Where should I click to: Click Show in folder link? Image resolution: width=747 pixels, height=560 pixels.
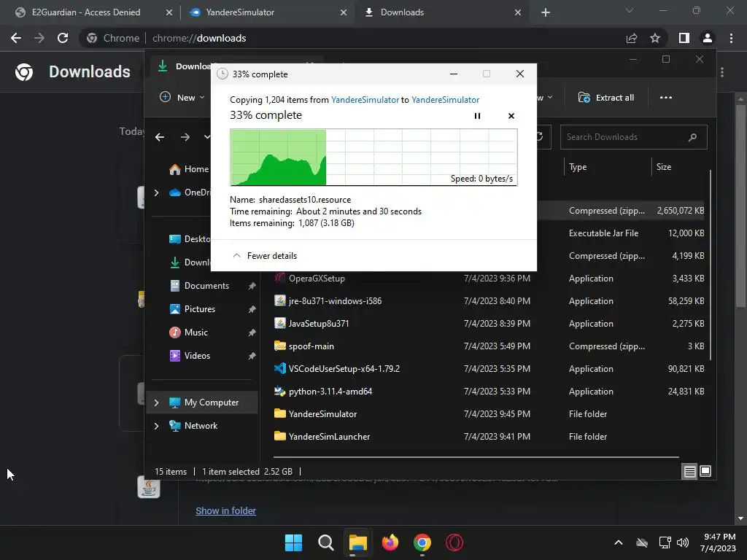[226, 511]
